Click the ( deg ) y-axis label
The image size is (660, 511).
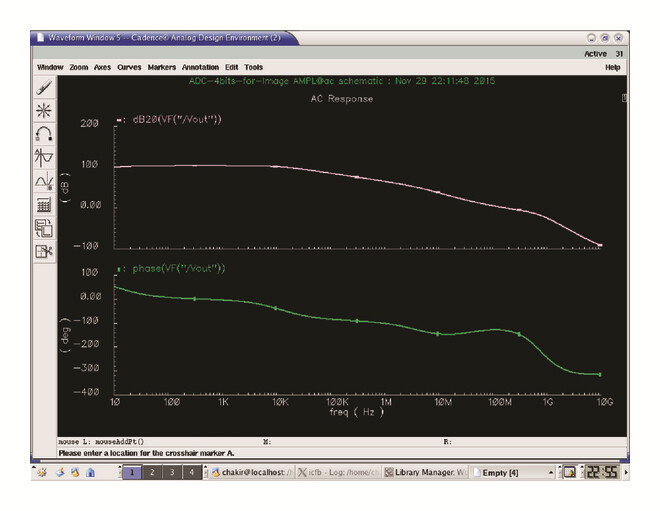coord(65,335)
